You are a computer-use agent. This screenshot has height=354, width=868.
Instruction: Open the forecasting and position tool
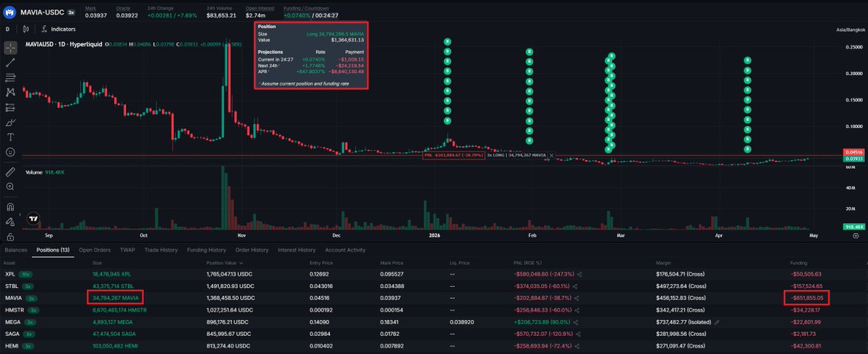click(10, 107)
